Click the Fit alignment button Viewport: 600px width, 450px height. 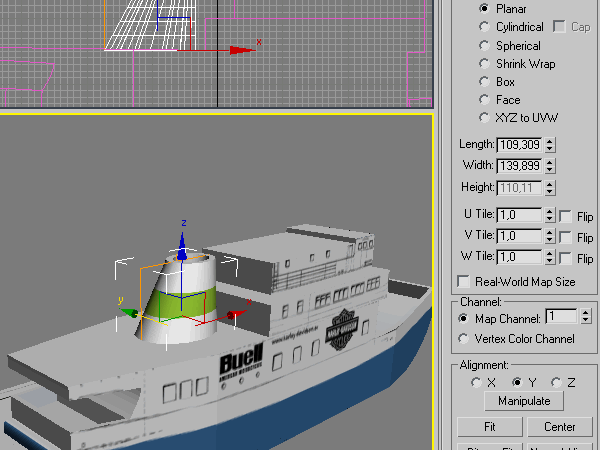click(490, 427)
